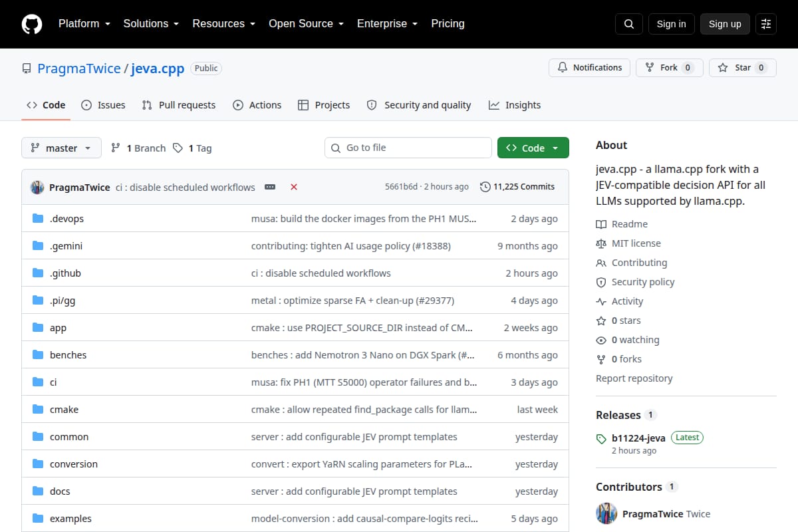Image resolution: width=798 pixels, height=532 pixels.
Task: Open the PragmaTwice owner link
Action: click(79, 68)
